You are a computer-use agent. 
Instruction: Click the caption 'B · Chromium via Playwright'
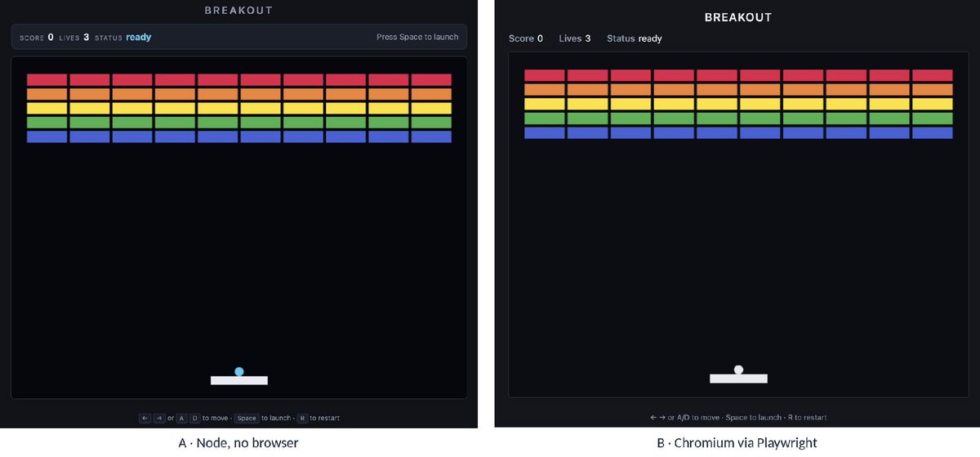click(737, 443)
